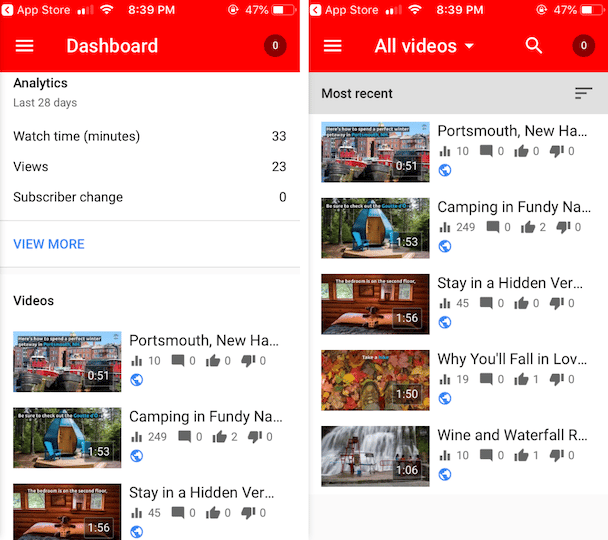Tap the dislikes thumbs-down icon on Portsmouth video in All videos

click(558, 152)
